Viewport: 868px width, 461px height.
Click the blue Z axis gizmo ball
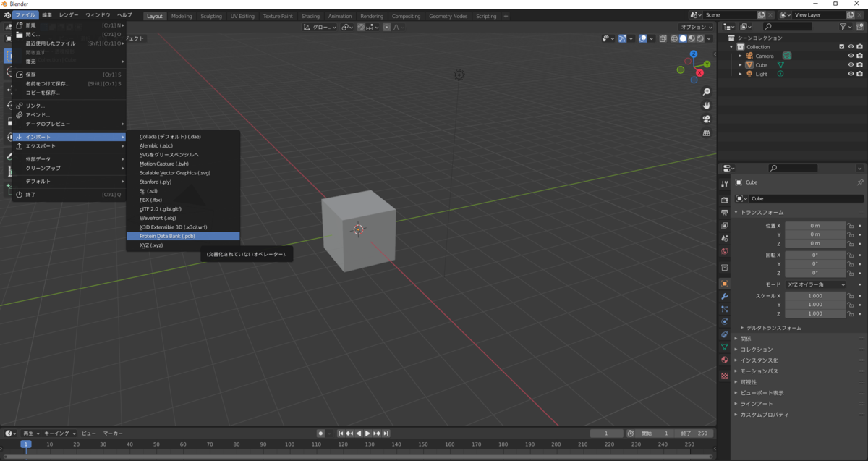694,54
